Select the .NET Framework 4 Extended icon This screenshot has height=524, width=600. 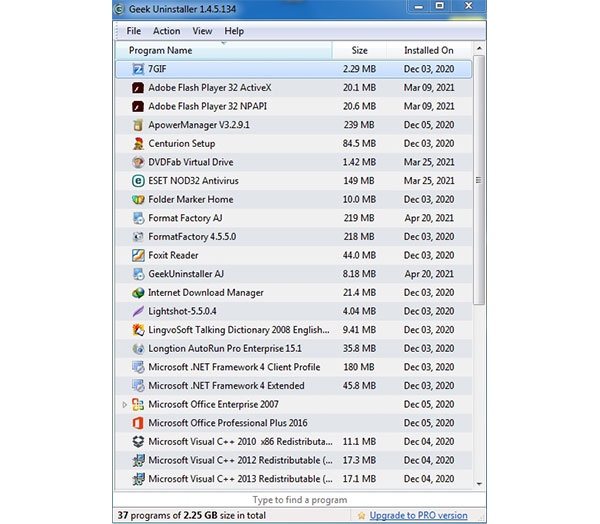tap(138, 386)
